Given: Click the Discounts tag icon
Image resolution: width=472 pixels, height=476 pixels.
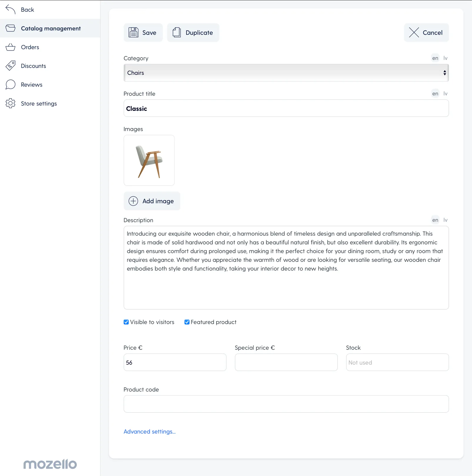Looking at the screenshot, I should click(10, 66).
